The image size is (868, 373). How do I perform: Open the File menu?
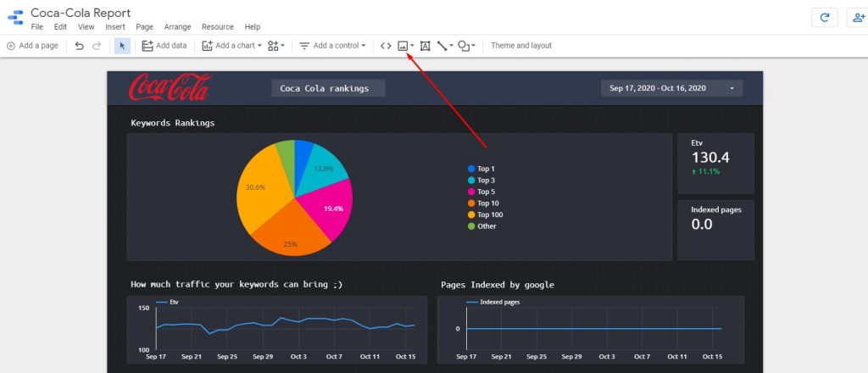37,26
